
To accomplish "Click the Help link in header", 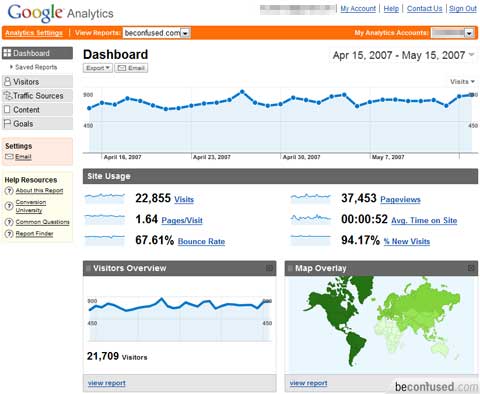I will coord(391,9).
